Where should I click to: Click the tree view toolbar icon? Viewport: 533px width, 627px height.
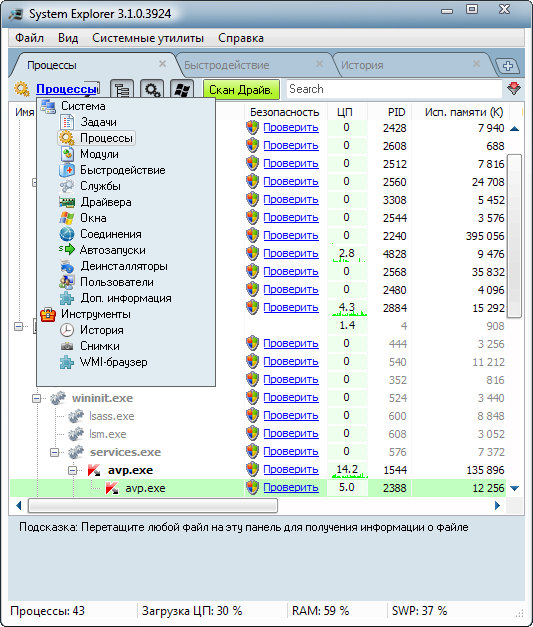tap(122, 89)
